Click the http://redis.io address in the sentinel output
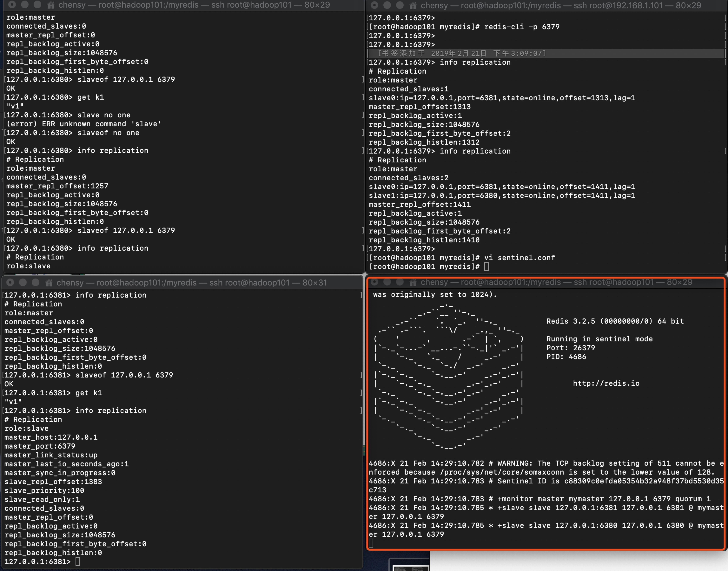This screenshot has width=728, height=571. point(606,384)
